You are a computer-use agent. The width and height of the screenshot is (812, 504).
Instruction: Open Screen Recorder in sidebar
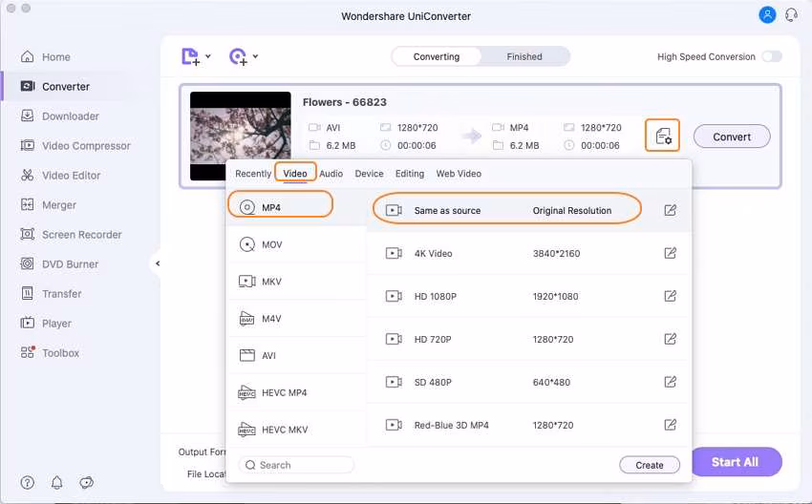point(71,235)
